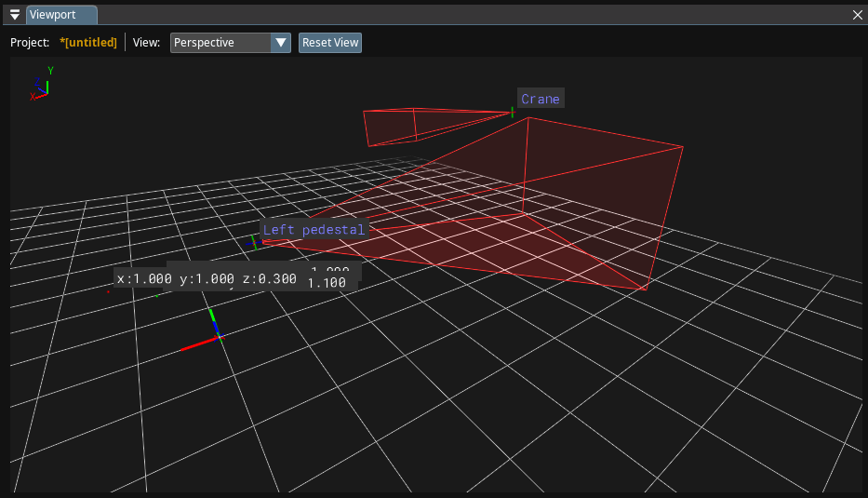
Task: Switch to the Viewport tab
Action: click(61, 14)
